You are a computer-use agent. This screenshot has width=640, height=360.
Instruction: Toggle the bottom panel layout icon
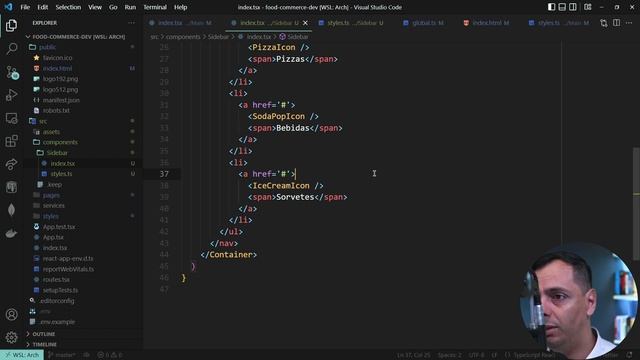coord(562,7)
